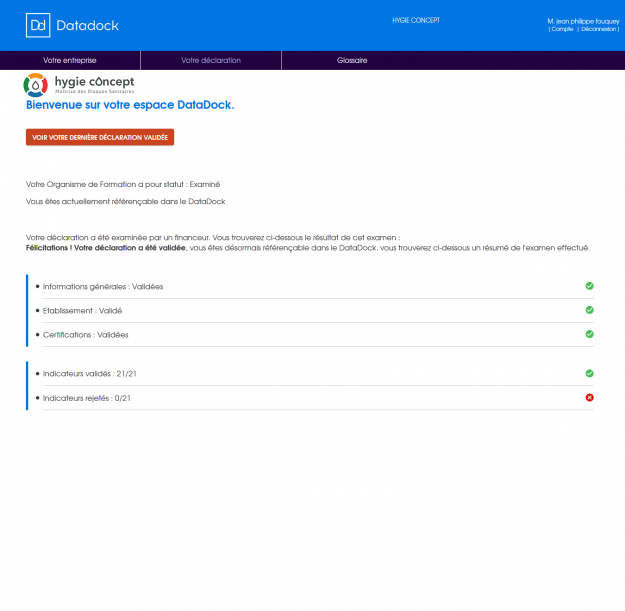The image size is (625, 611).
Task: Click the HYGIE CONCEPT header label
Action: (415, 20)
